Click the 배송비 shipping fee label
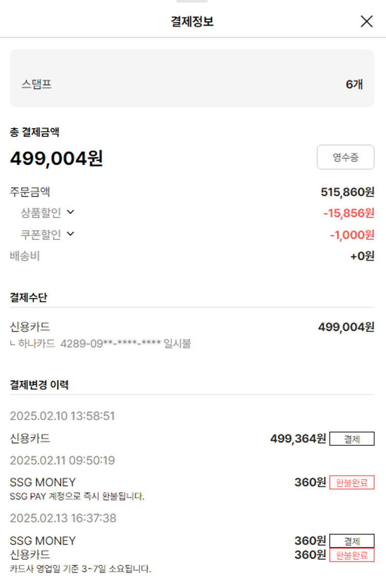 [x=25, y=256]
